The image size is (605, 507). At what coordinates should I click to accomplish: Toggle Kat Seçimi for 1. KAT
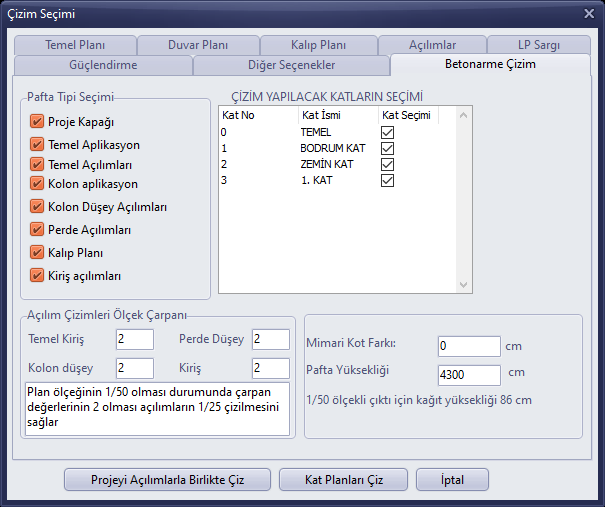pyautogui.click(x=387, y=181)
